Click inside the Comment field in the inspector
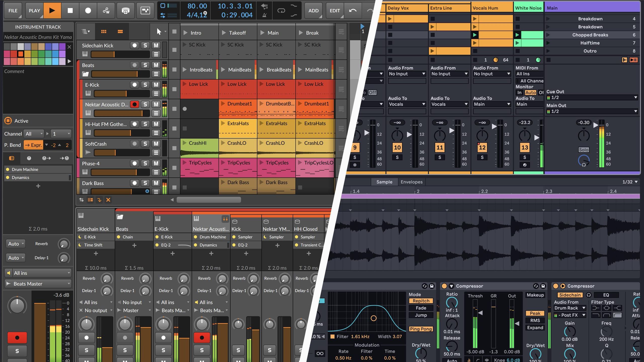Image resolution: width=644 pixels, height=362 pixels. point(38,88)
